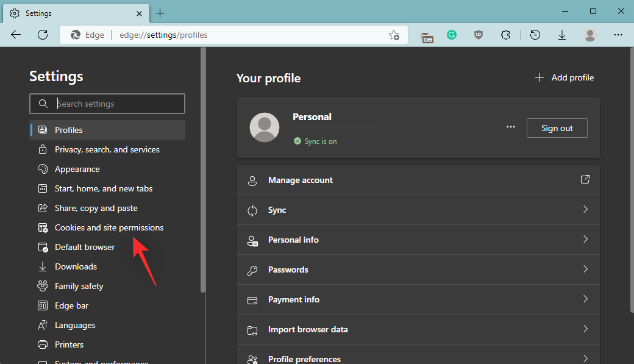Viewport: 634px width, 364px height.
Task: Open Edge Settings and more menu
Action: 618,35
